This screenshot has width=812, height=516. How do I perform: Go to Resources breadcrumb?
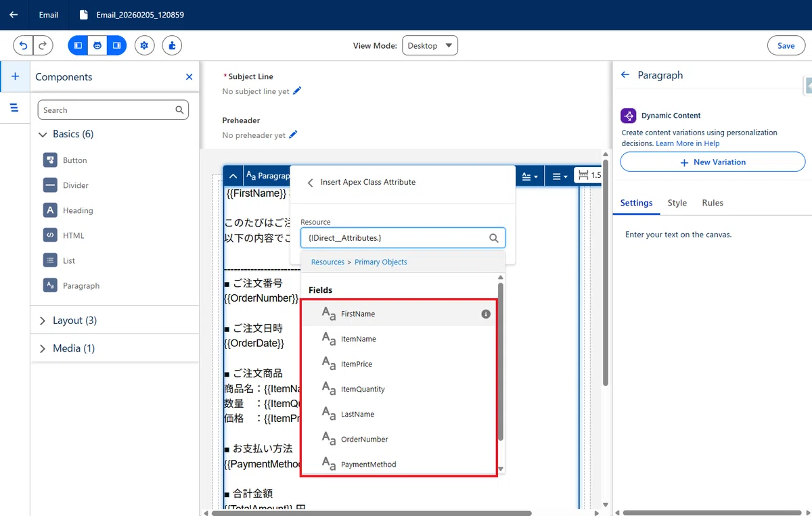pyautogui.click(x=328, y=262)
